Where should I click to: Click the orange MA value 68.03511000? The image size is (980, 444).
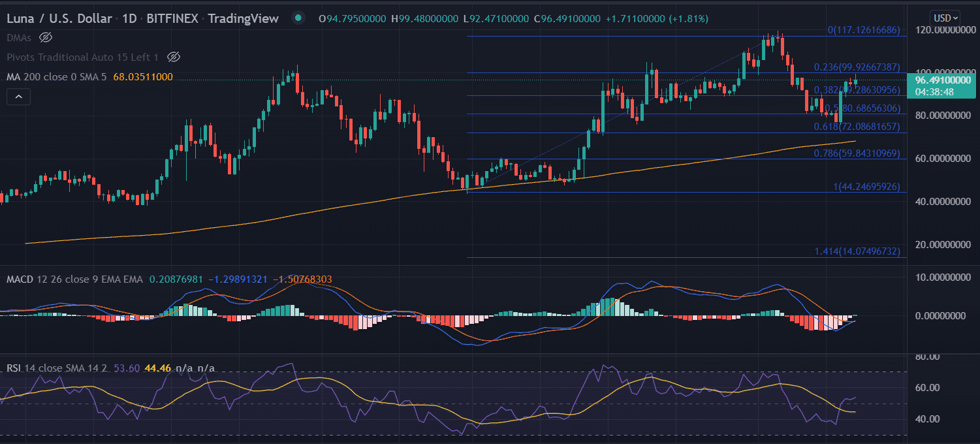tap(143, 77)
